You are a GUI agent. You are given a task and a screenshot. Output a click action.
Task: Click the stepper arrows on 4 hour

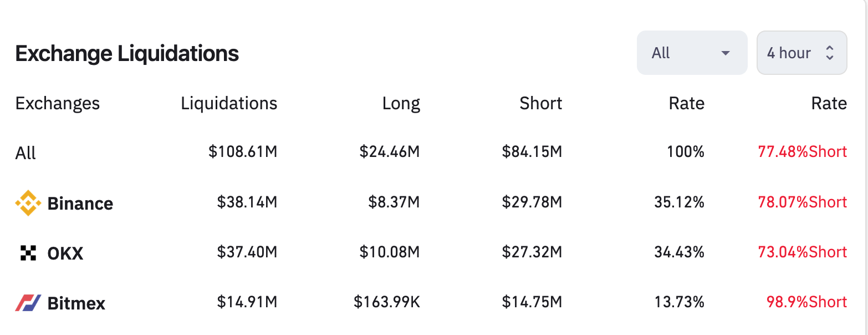pos(830,53)
